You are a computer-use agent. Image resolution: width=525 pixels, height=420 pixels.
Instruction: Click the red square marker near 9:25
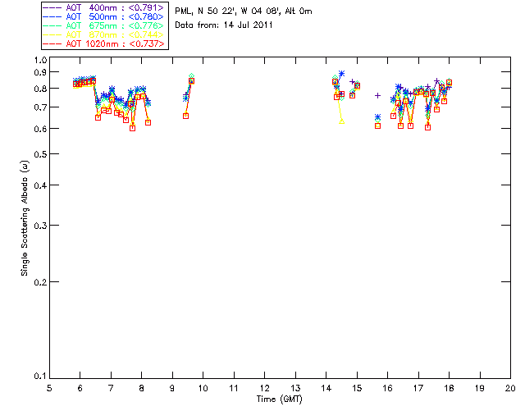[186, 116]
